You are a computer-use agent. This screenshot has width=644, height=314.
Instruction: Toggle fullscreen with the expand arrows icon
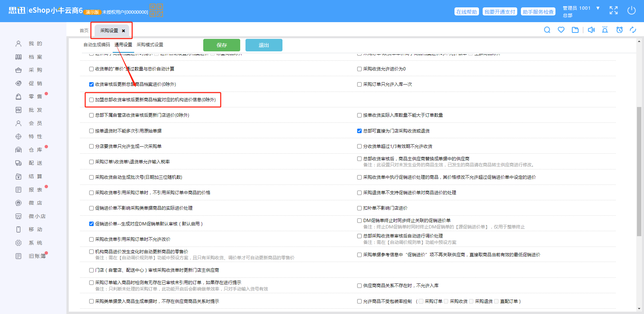coord(613,10)
